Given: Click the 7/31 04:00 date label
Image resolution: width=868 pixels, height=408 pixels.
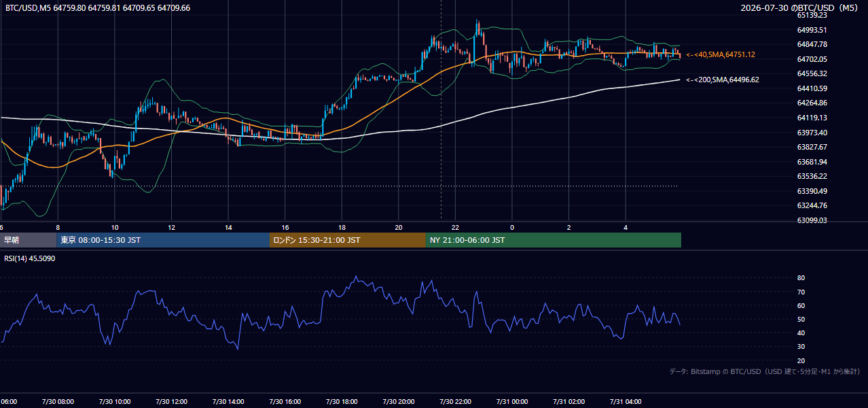Looking at the screenshot, I should pyautogui.click(x=626, y=402).
